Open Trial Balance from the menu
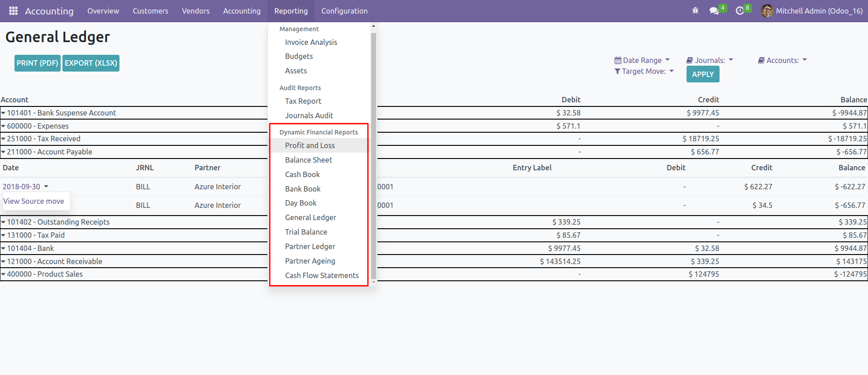Image resolution: width=868 pixels, height=375 pixels. [306, 232]
